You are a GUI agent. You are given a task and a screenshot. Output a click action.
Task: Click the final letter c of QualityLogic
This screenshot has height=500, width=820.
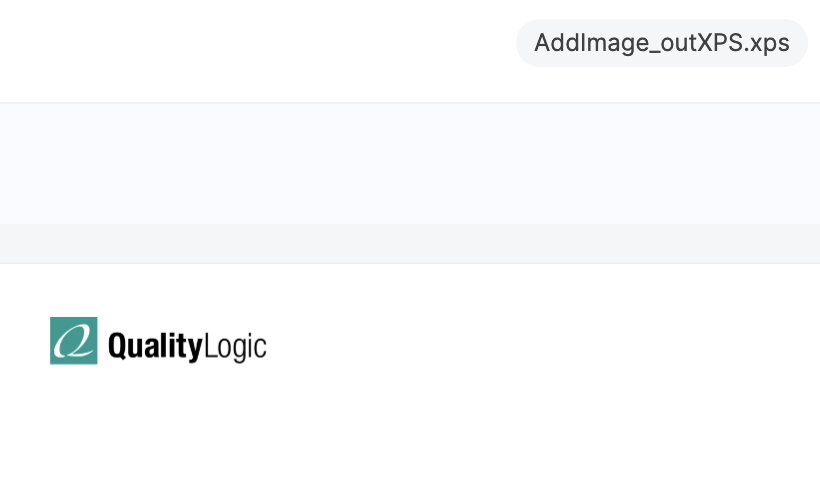point(261,349)
